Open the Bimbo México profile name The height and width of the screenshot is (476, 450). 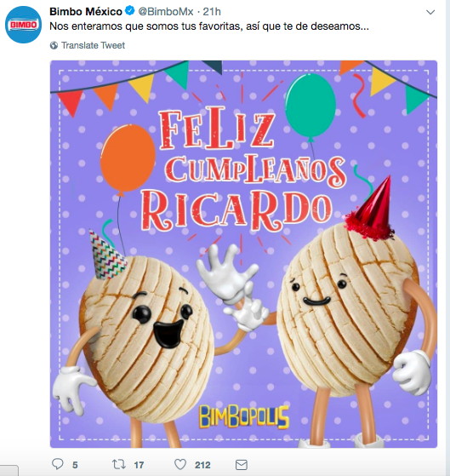[86, 12]
